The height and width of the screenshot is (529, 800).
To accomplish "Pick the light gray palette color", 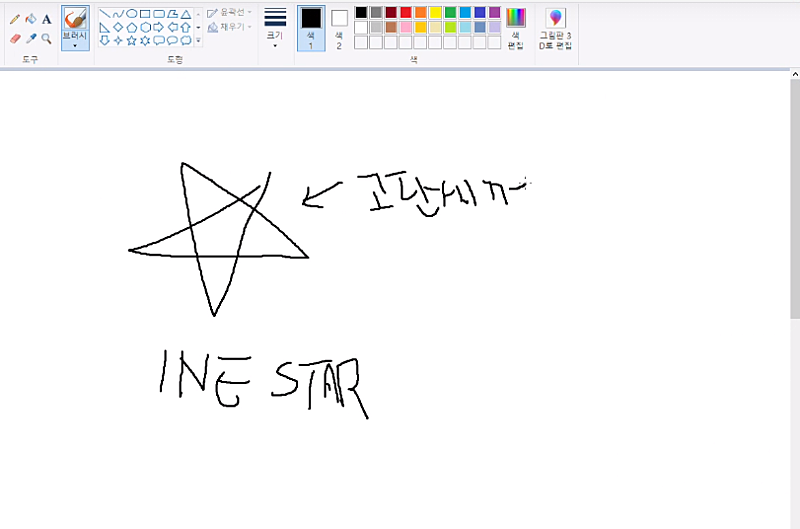I will point(376,27).
